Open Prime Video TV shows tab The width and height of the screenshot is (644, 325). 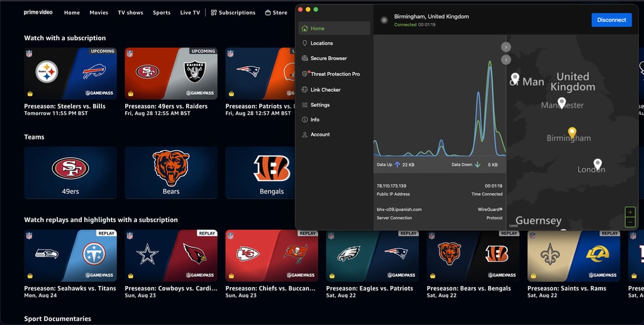131,13
